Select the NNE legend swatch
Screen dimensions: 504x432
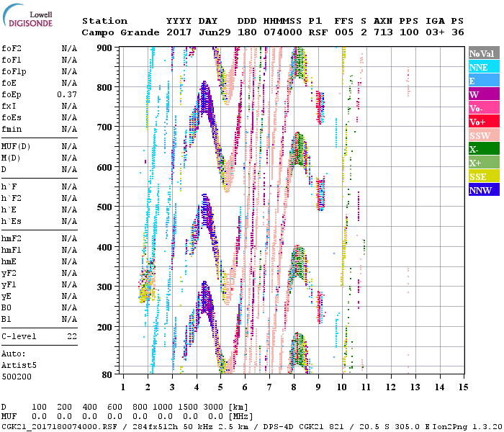484,67
